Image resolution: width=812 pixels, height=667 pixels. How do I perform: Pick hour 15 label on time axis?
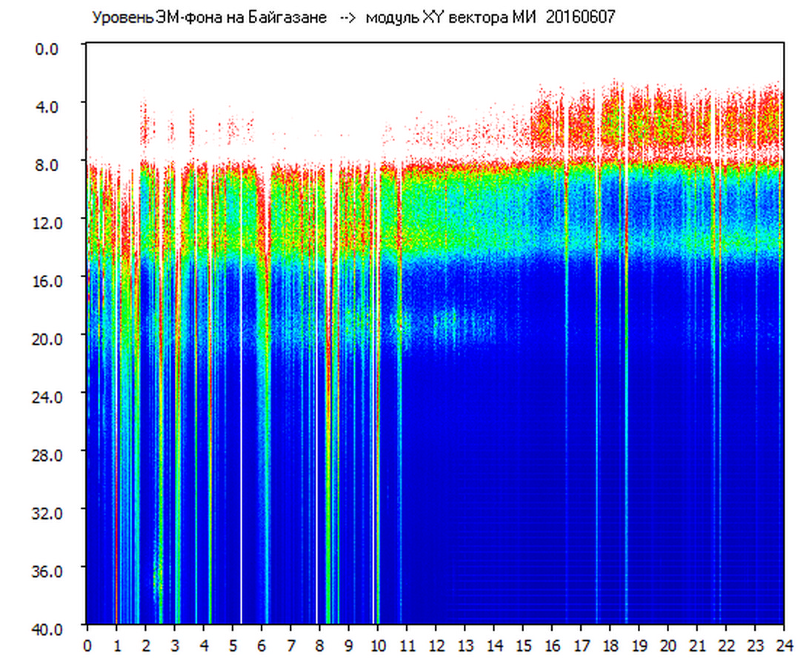click(523, 646)
